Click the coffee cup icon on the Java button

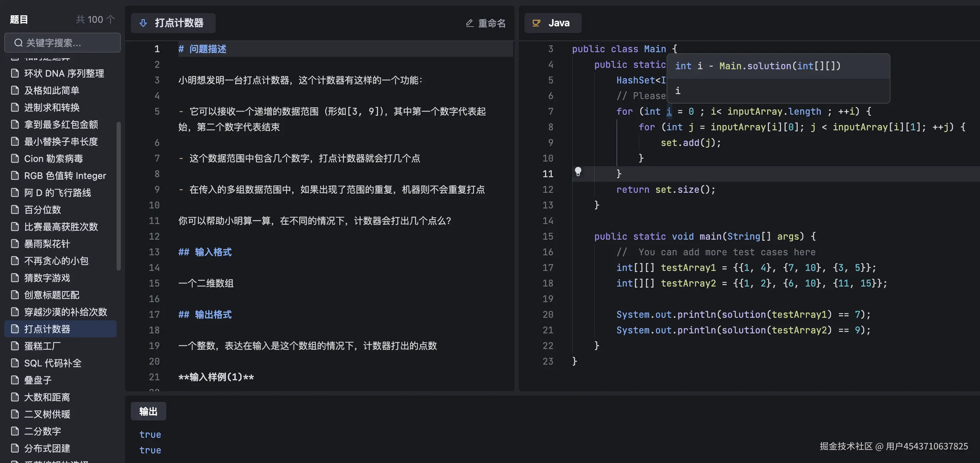coord(536,23)
